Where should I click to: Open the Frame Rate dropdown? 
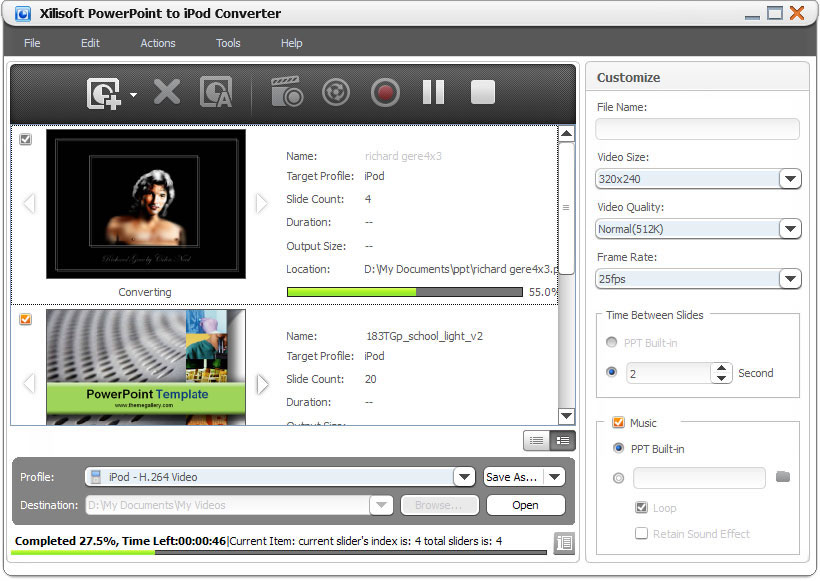790,279
